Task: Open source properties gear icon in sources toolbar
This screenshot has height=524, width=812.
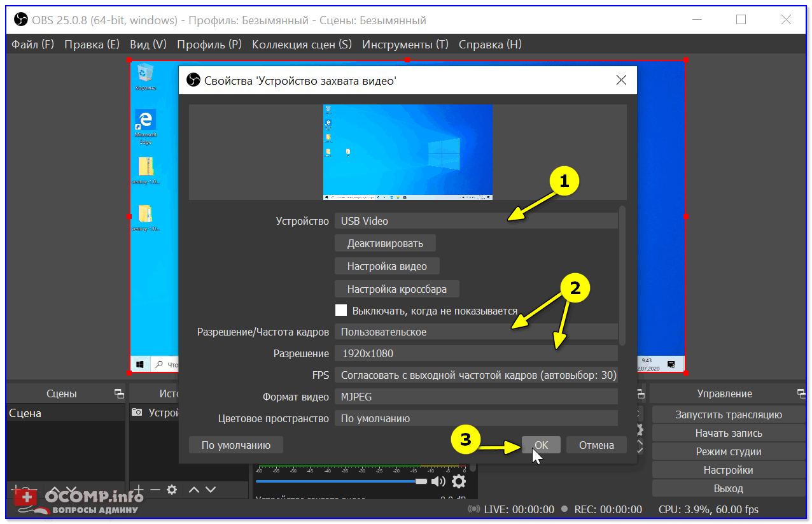Action: tap(172, 490)
